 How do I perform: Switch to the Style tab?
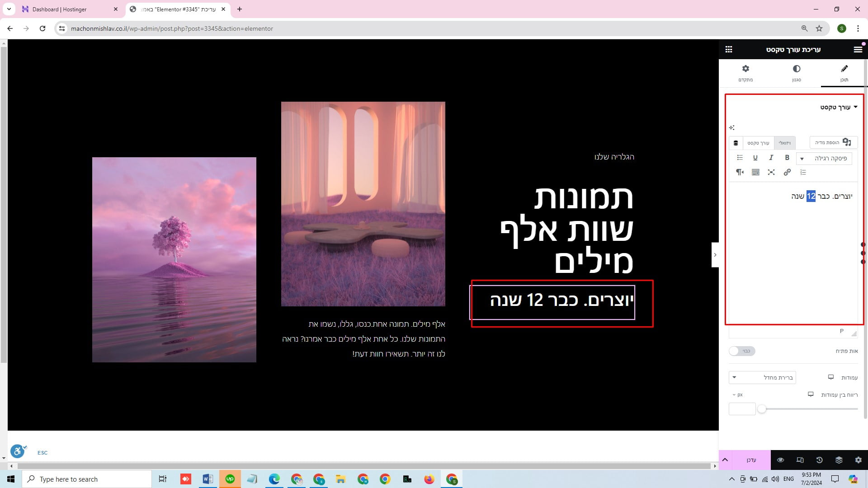click(x=796, y=73)
